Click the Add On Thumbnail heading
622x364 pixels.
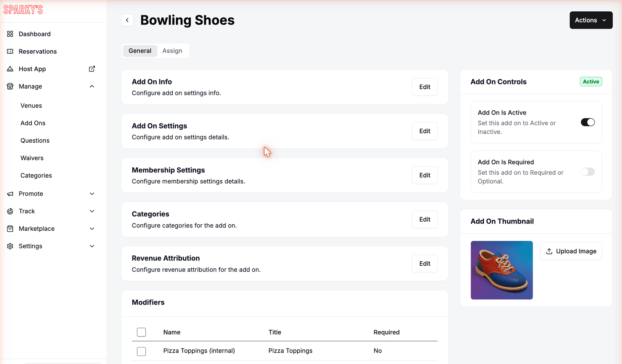point(502,221)
